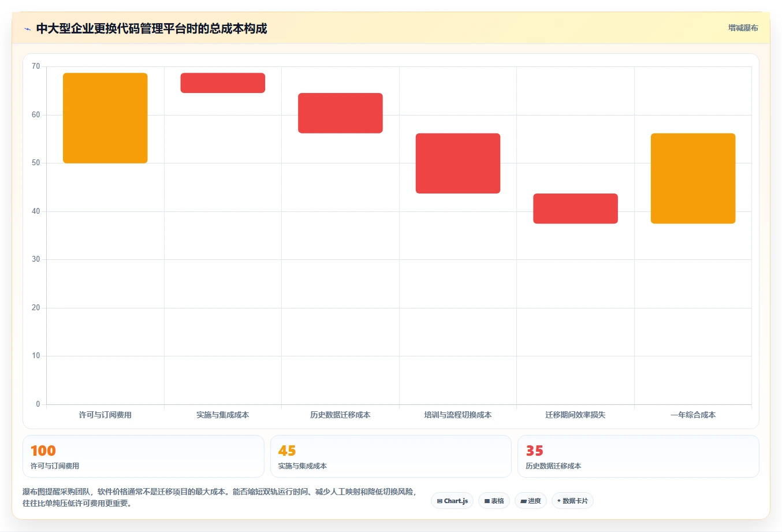Screen dimensions: 782x532
Task: Select the 数据卡片 tag chip
Action: (x=572, y=501)
